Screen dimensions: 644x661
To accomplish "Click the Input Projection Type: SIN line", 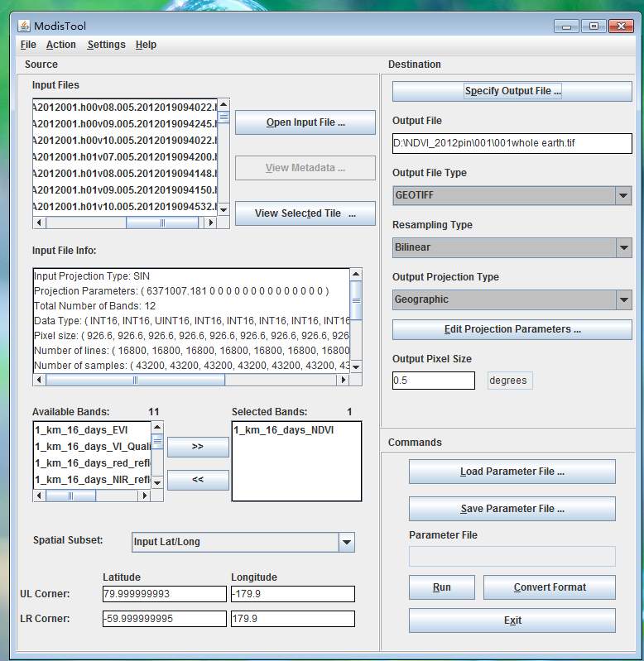I will (x=92, y=276).
